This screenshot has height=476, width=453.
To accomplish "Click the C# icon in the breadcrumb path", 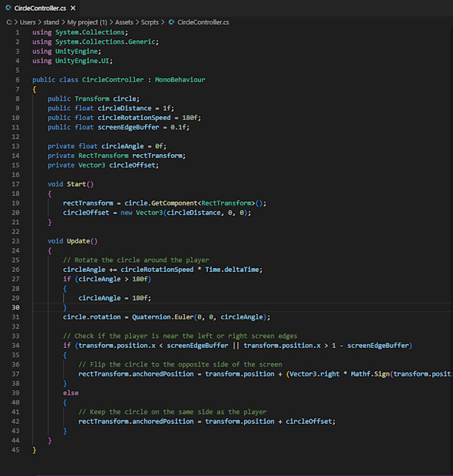I will click(x=172, y=22).
